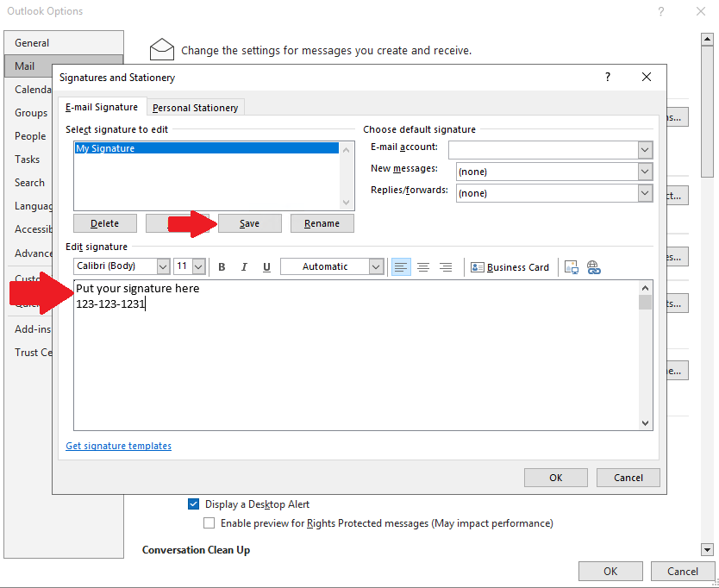Delete the selected signature
719x588 pixels.
[105, 223]
